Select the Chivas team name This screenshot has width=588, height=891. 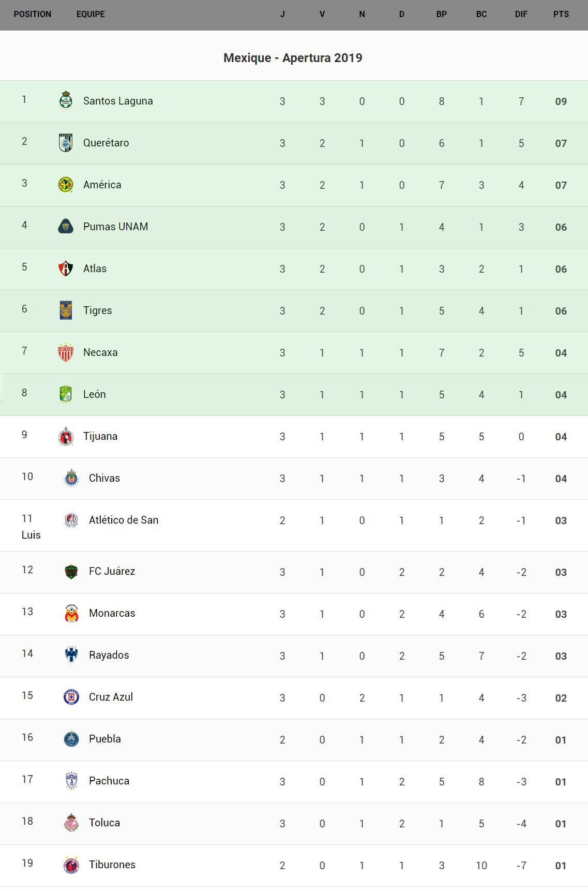(x=104, y=478)
